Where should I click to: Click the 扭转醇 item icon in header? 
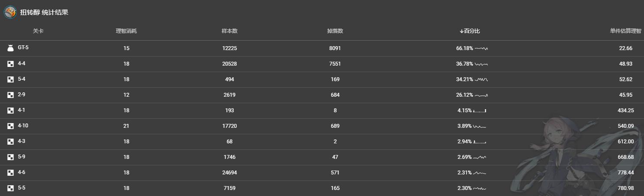10,12
